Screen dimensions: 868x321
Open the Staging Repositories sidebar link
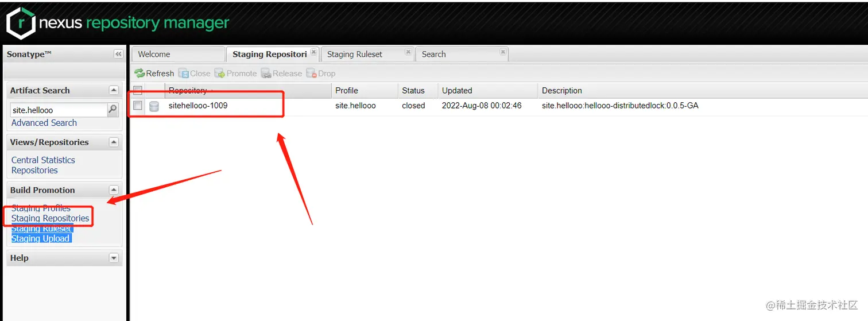point(51,218)
